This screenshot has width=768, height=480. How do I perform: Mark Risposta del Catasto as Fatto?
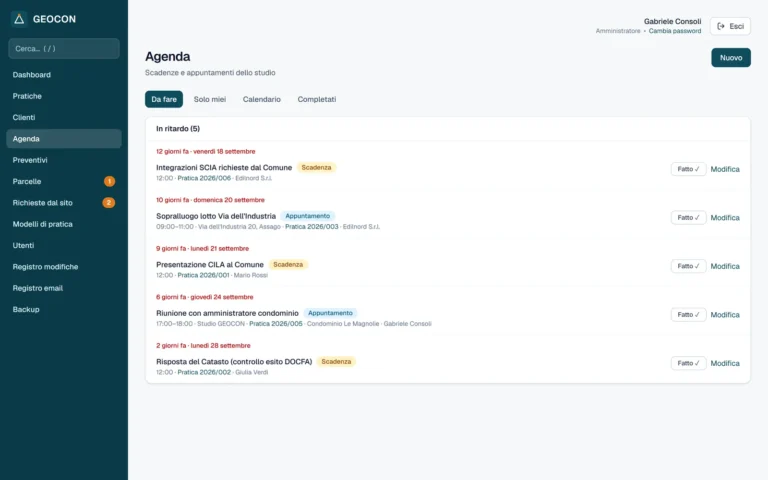tap(688, 363)
